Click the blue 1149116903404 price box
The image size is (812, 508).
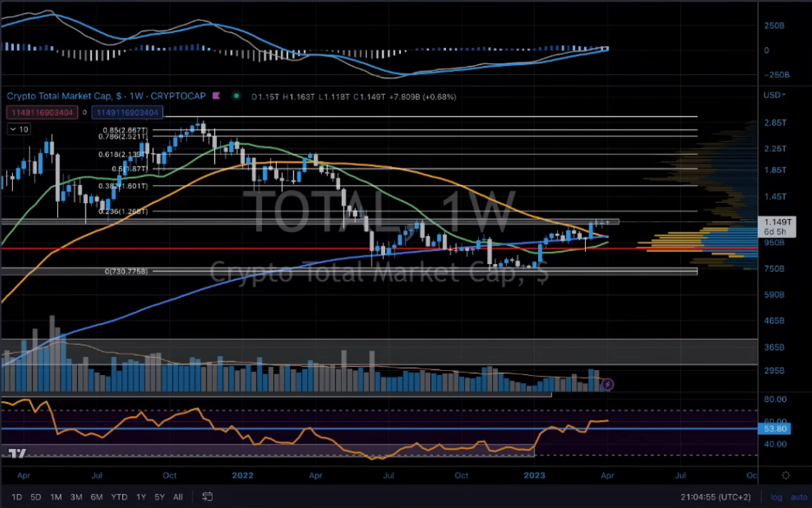click(x=127, y=113)
